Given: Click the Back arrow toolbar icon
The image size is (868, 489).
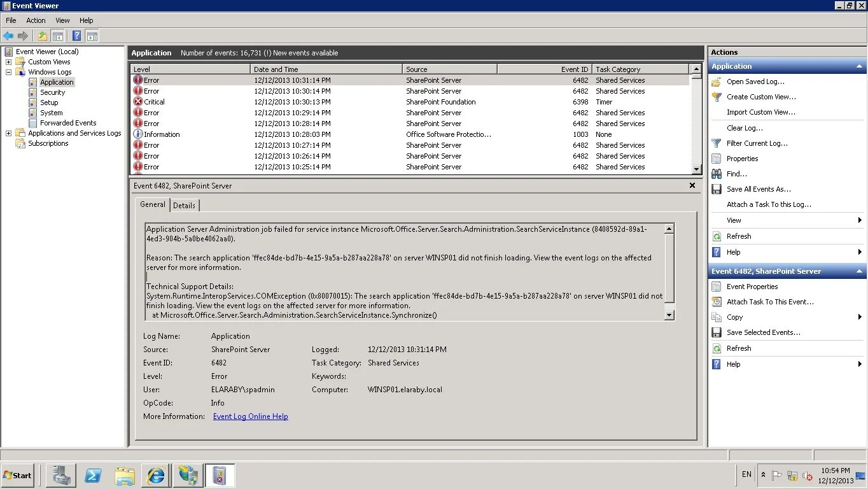Looking at the screenshot, I should [x=8, y=36].
